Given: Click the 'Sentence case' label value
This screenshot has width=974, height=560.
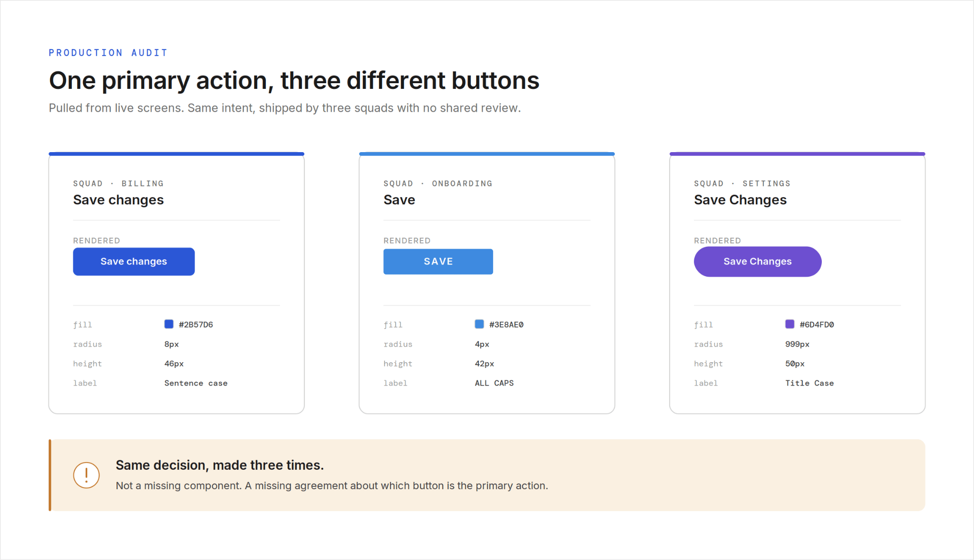Looking at the screenshot, I should point(196,383).
